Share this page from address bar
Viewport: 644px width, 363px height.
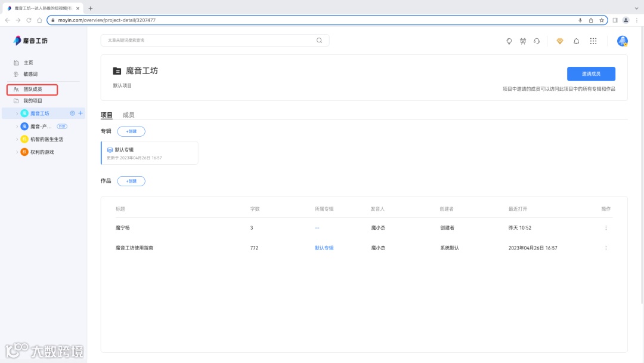tap(591, 20)
